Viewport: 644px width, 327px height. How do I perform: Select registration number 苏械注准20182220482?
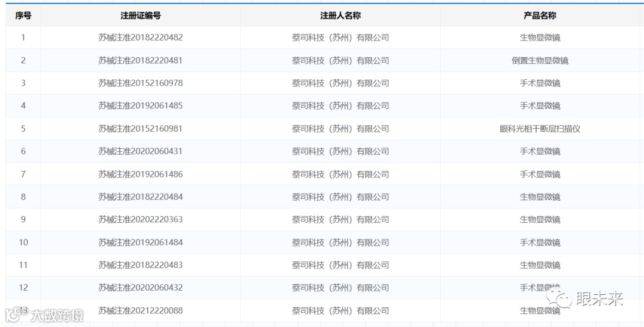(x=141, y=38)
